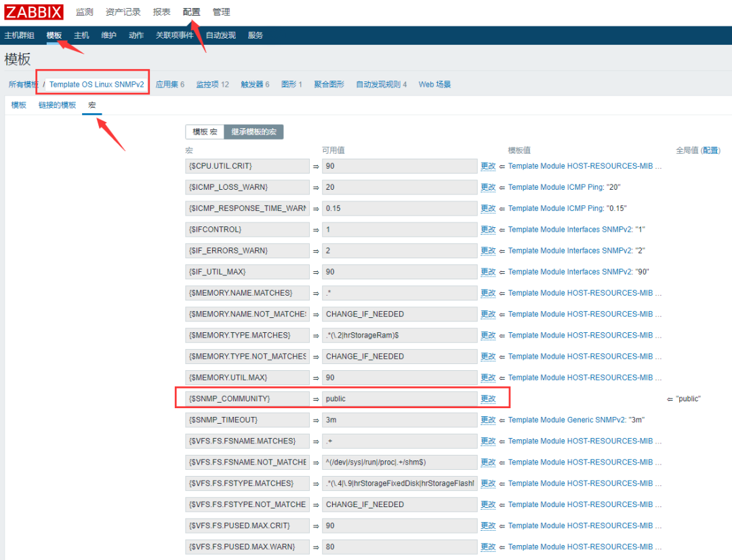
Task: Open the 服务 submenu item
Action: [x=256, y=35]
